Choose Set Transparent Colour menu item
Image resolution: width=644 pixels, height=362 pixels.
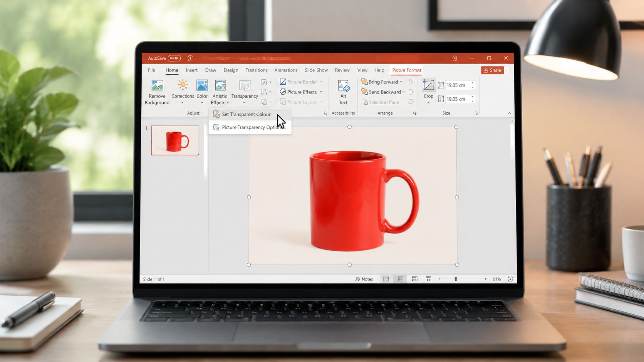click(x=250, y=114)
